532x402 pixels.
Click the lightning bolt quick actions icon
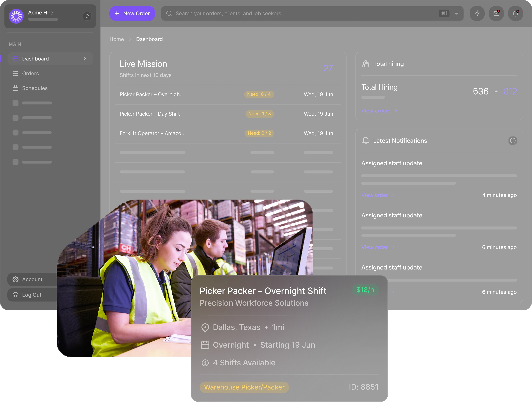[x=477, y=14]
